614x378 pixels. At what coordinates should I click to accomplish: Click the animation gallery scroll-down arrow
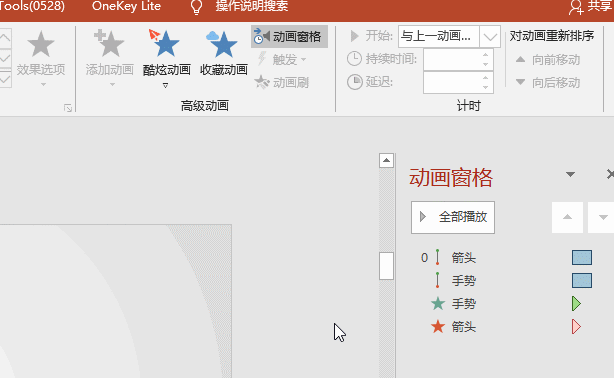5,58
